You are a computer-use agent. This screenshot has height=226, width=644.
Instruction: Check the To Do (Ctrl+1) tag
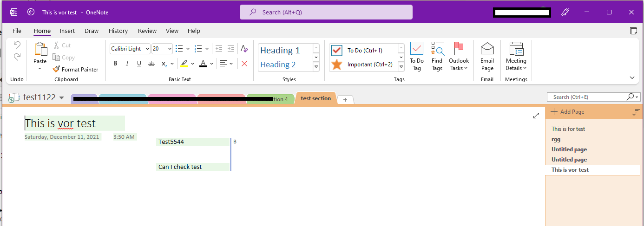click(364, 50)
